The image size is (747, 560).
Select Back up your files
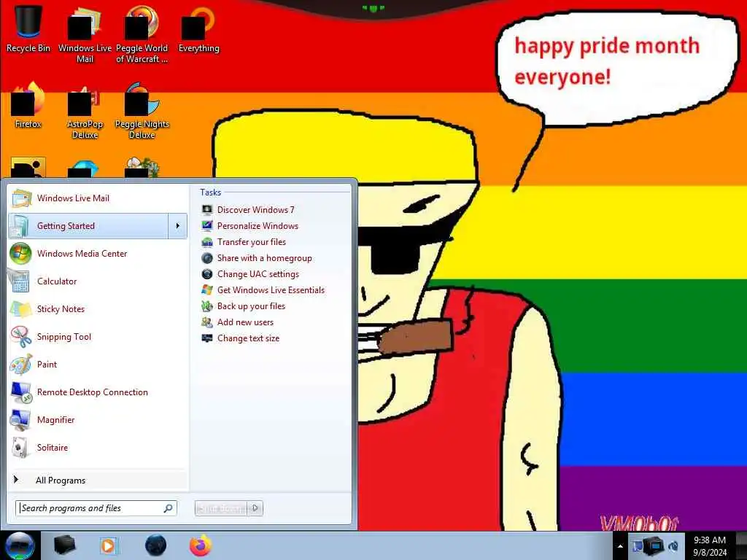click(243, 306)
